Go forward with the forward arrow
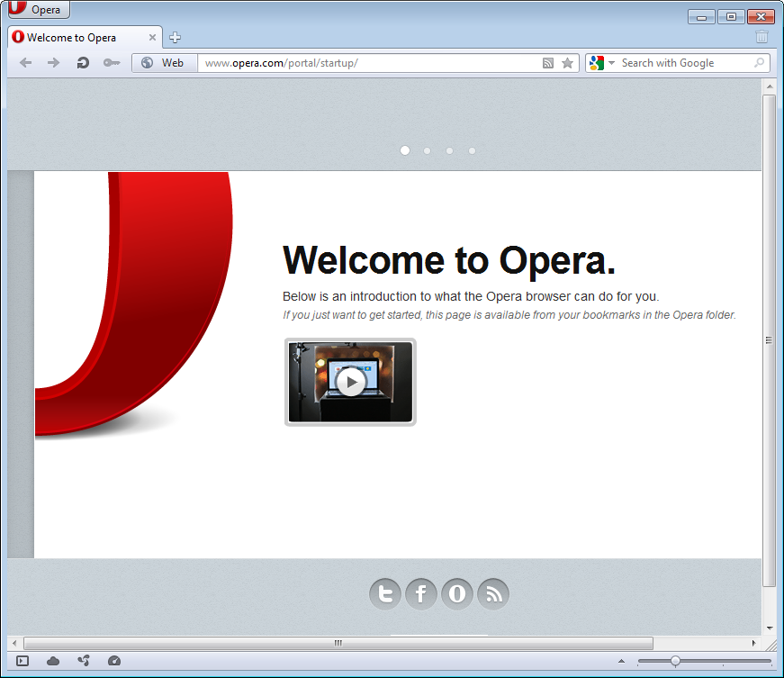The height and width of the screenshot is (678, 784). tap(53, 62)
